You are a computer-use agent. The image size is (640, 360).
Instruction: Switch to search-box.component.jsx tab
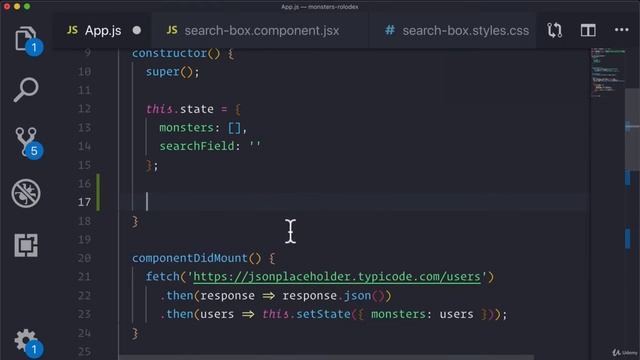pos(261,31)
